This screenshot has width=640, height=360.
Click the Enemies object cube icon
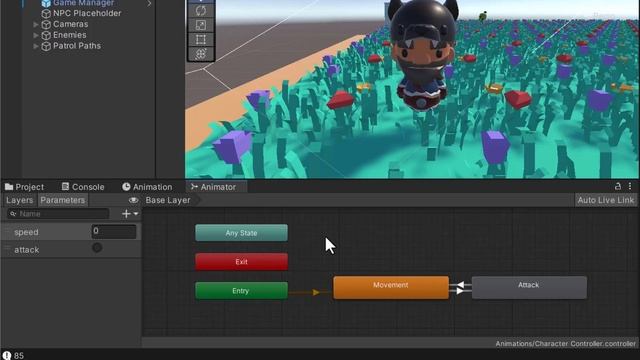pos(46,36)
